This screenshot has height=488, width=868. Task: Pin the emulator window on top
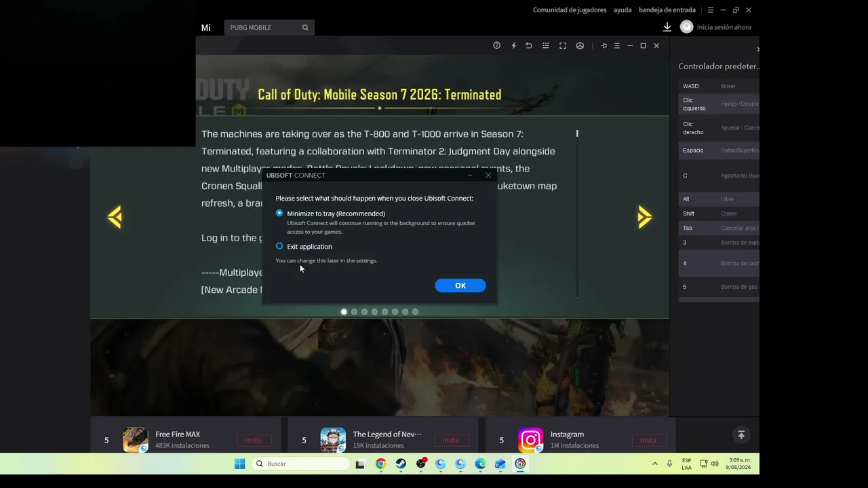click(604, 45)
